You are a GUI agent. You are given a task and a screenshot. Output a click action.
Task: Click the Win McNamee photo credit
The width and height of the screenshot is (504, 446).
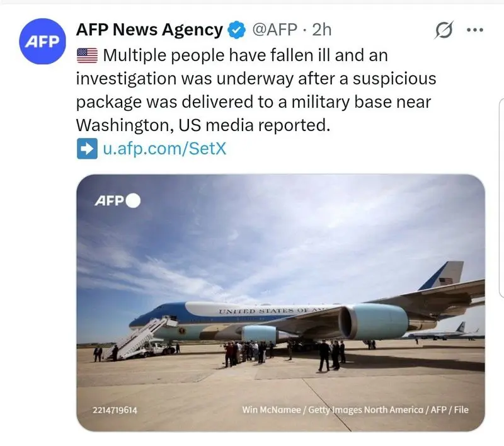[x=355, y=410]
